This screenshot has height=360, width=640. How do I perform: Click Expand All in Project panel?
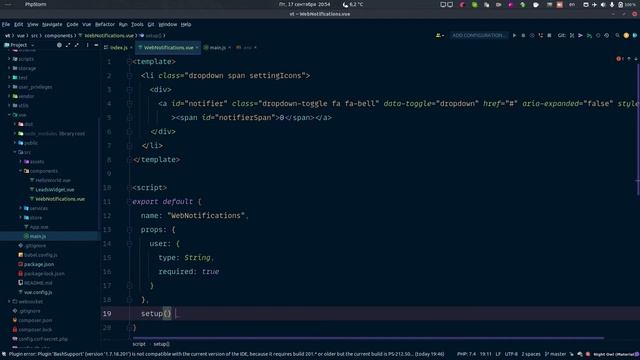pos(68,45)
